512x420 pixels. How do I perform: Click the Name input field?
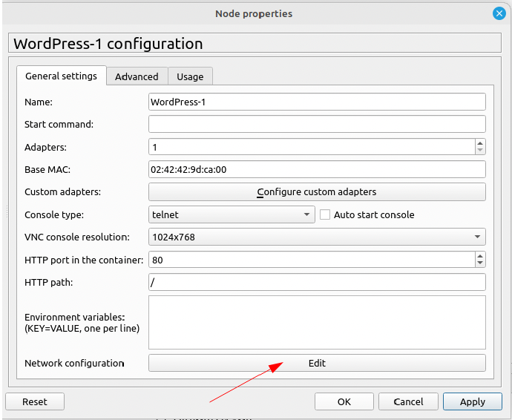[317, 102]
